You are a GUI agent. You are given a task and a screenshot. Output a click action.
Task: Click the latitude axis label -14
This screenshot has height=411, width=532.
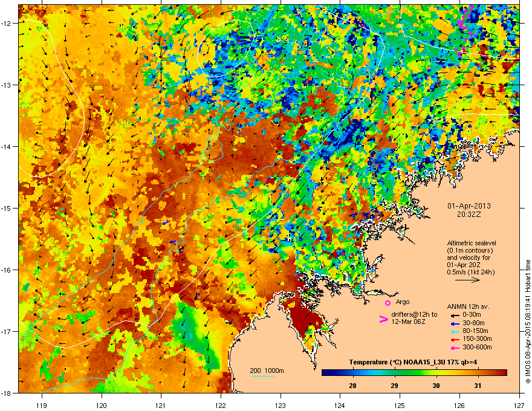point(7,146)
